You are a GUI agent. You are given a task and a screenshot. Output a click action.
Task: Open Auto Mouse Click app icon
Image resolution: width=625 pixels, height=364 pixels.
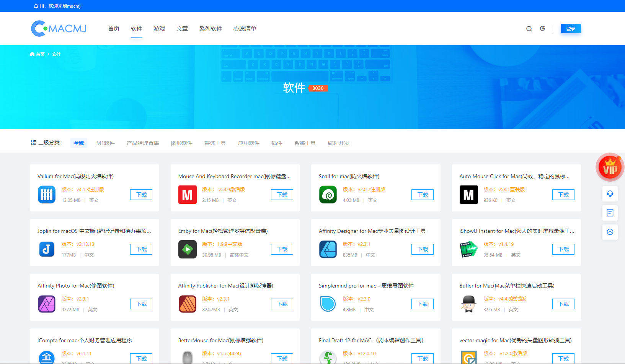pyautogui.click(x=469, y=195)
